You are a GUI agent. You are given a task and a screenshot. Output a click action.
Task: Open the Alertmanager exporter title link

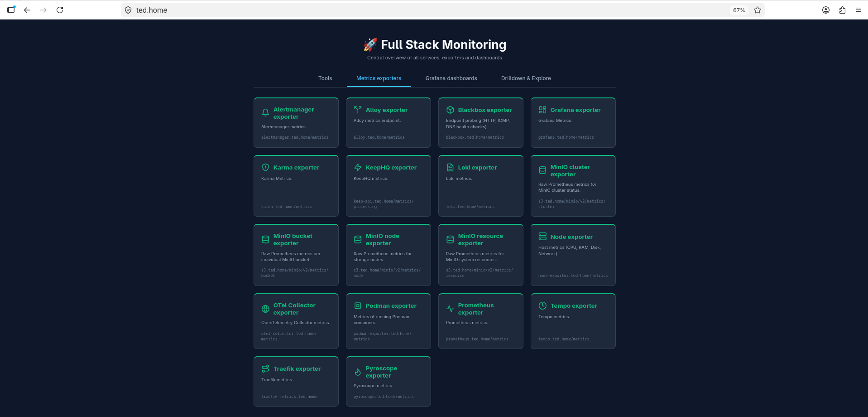[x=293, y=113]
